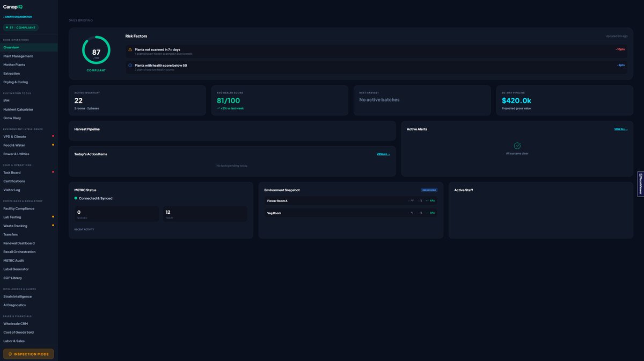Screen dimensions: 644x361
Task: Click the Next Harvest card
Action: 422,100
